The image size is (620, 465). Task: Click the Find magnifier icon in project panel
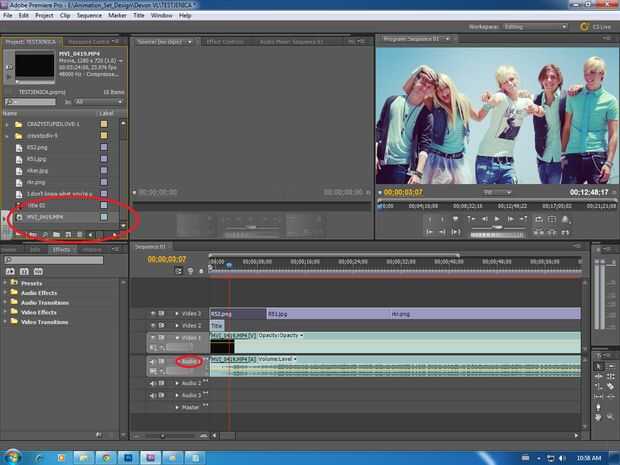tap(45, 235)
